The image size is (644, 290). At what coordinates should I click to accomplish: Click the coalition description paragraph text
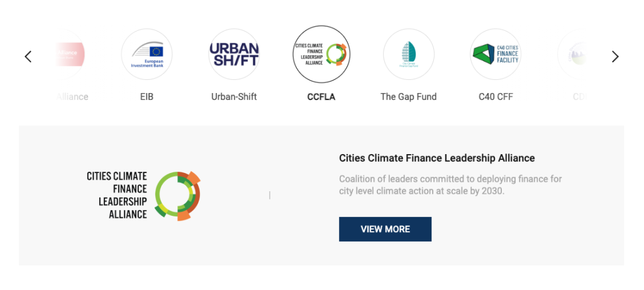click(x=450, y=185)
